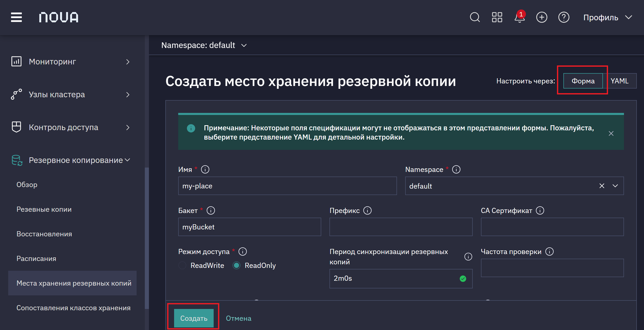Open Сопоставления классов хранения
This screenshot has width=644, height=330.
(73, 308)
